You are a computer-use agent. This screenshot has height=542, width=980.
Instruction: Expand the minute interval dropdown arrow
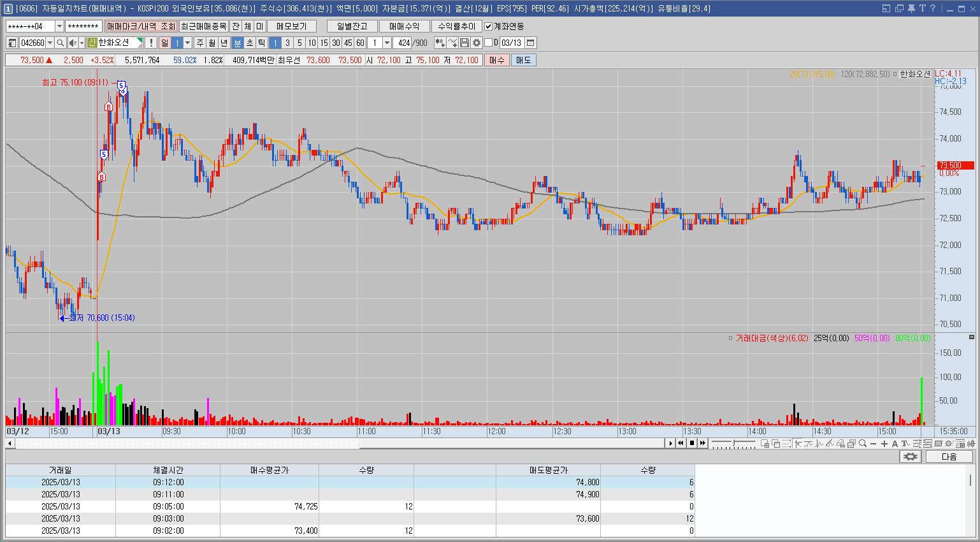[x=387, y=43]
